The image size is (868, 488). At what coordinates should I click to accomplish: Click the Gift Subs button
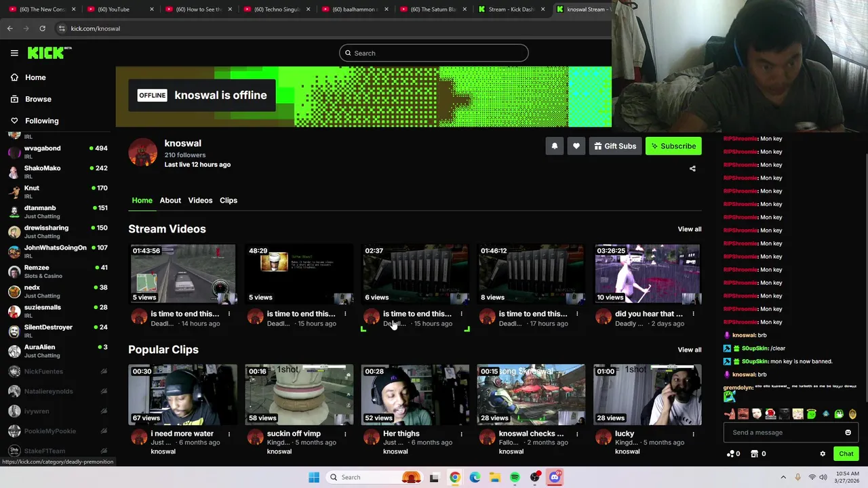click(615, 146)
